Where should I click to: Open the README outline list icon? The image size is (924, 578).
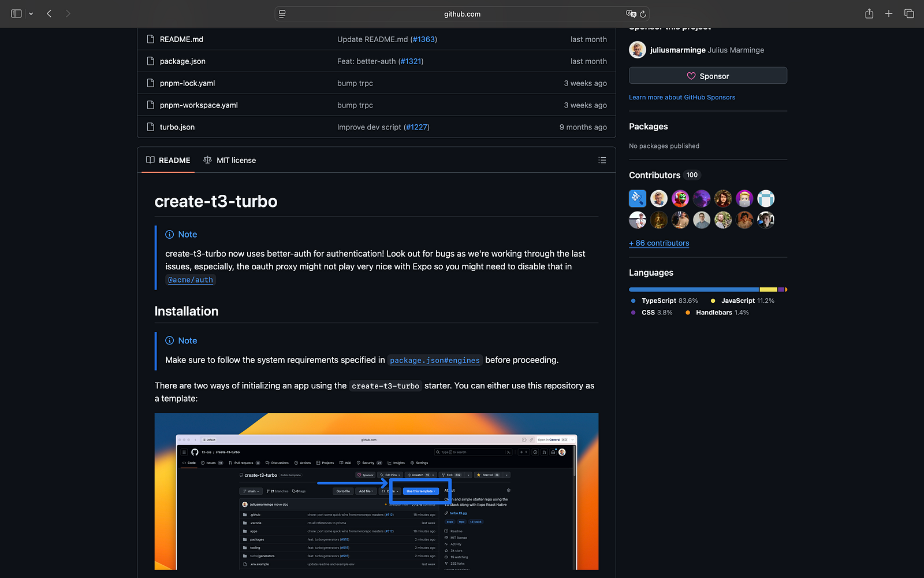[x=602, y=160]
